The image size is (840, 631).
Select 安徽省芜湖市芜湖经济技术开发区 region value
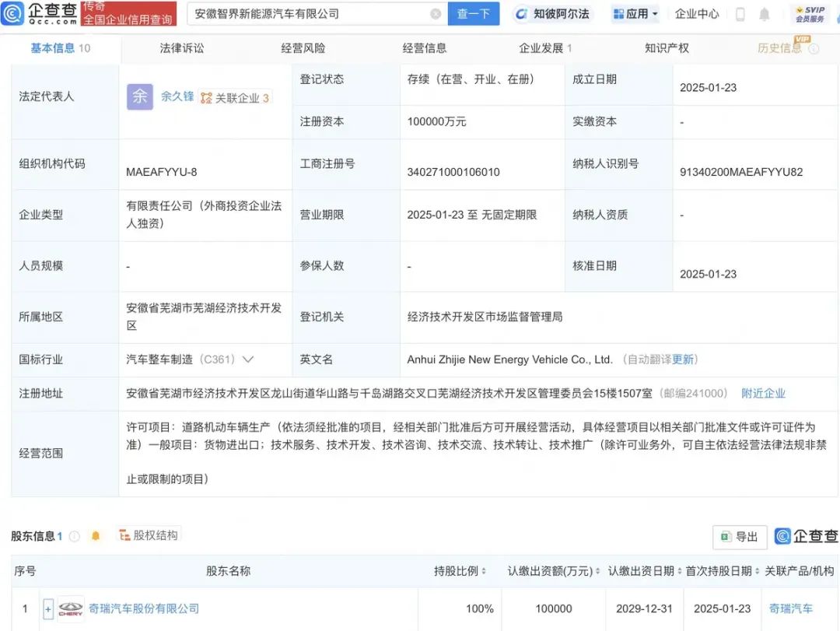click(204, 317)
